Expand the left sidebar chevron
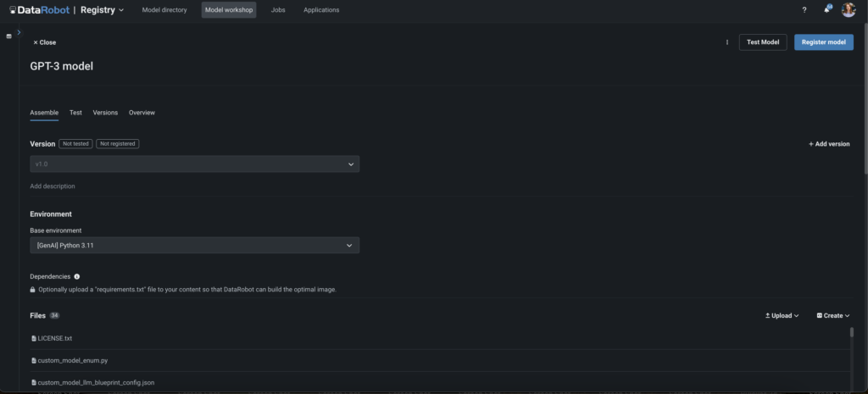Screen dimensions: 868x394 tap(19, 33)
